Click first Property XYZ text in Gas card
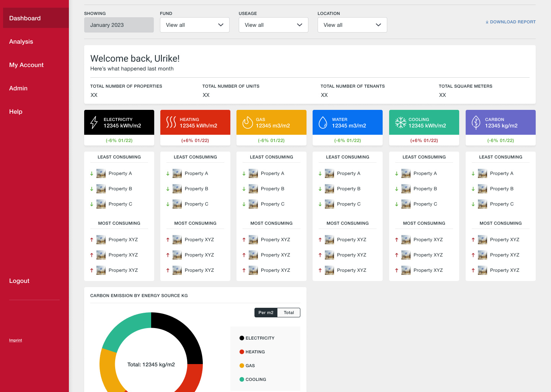This screenshot has width=551, height=392. 275,240
